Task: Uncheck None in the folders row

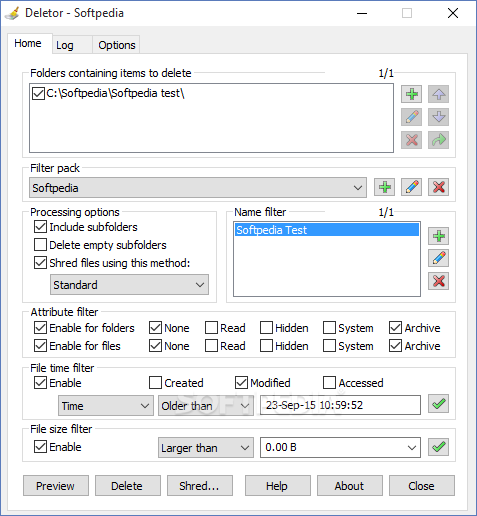Action: point(155,328)
